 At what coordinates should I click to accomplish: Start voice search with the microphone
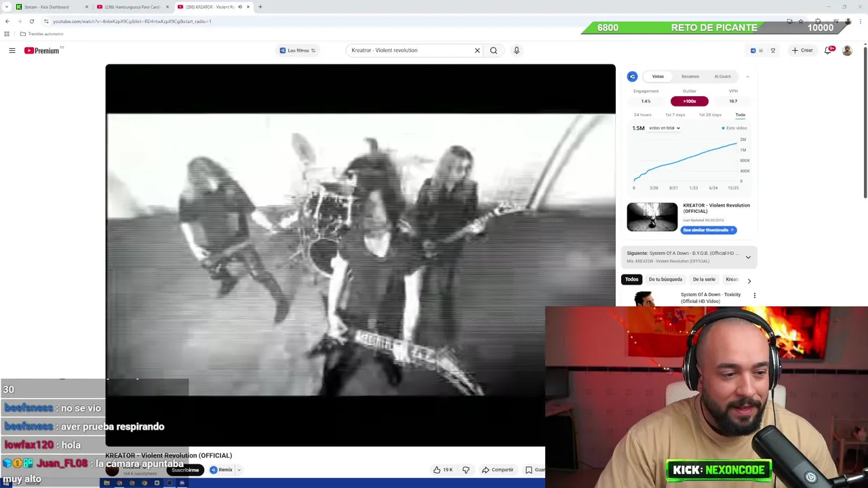(516, 50)
